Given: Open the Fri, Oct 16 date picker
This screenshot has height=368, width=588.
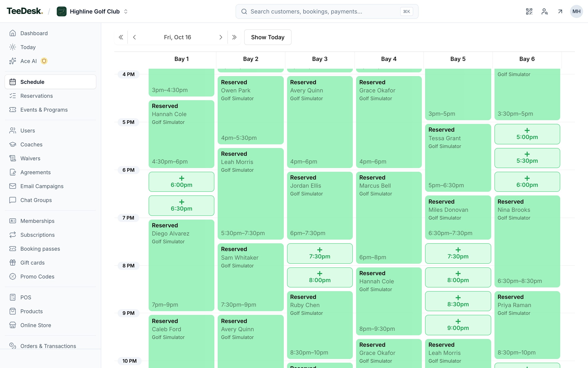Looking at the screenshot, I should [x=177, y=37].
